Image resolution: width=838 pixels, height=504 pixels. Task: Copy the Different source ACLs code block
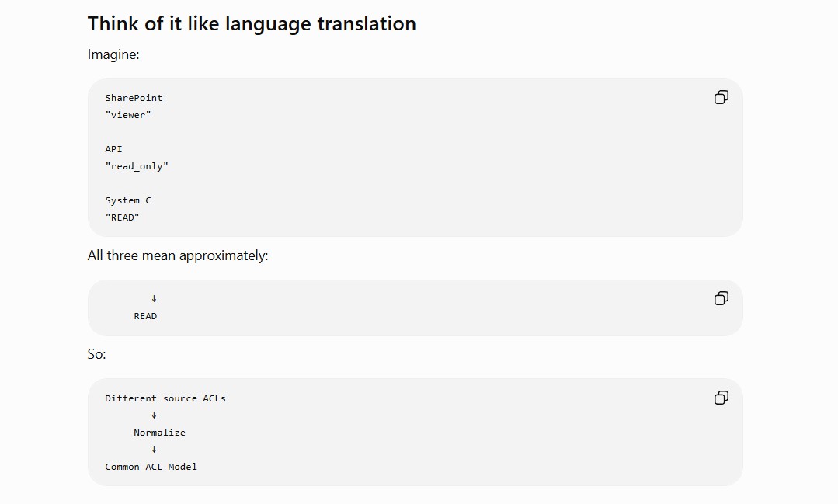721,398
